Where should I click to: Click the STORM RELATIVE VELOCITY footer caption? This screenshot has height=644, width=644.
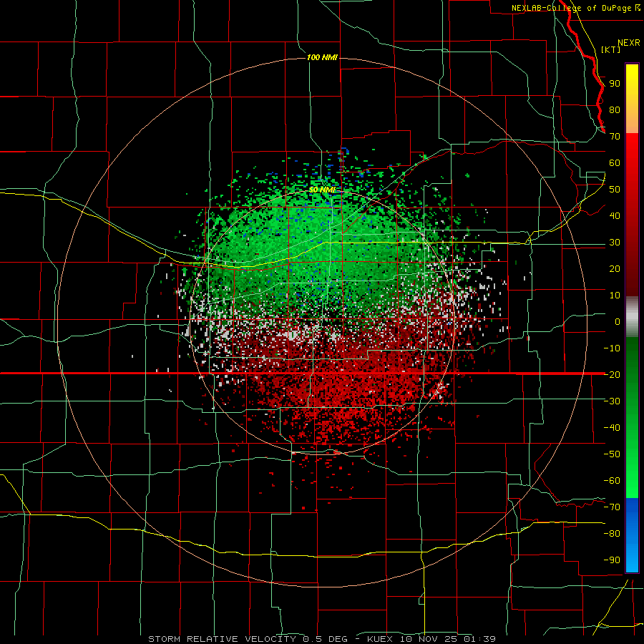click(322, 639)
